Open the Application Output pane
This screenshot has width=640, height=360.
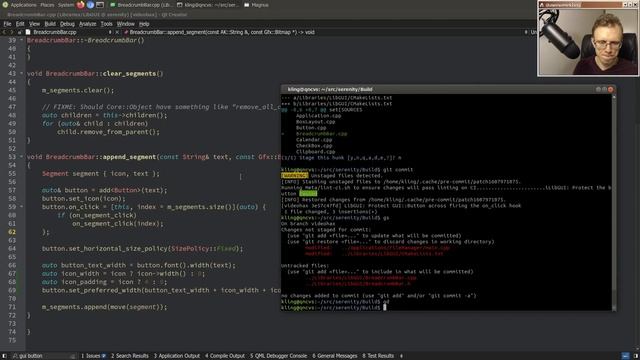177,356
